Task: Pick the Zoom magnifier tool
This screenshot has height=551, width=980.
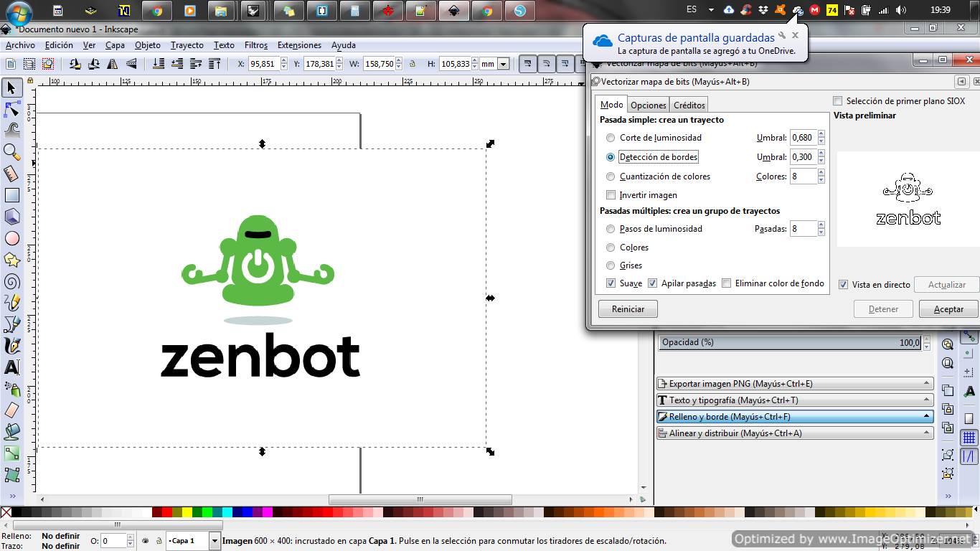Action: tap(11, 151)
